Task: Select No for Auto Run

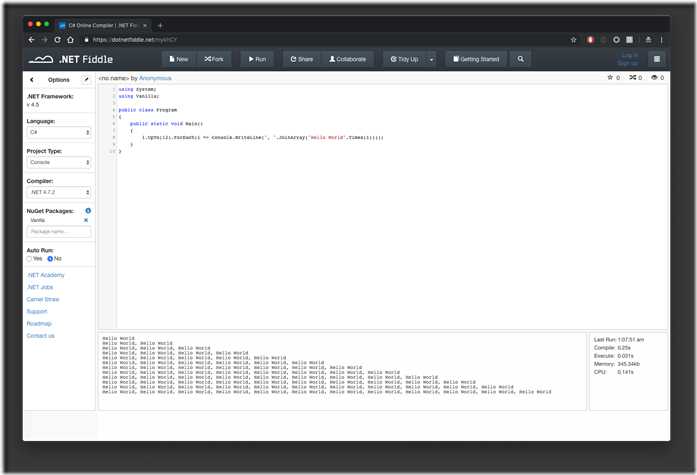Action: (51, 259)
